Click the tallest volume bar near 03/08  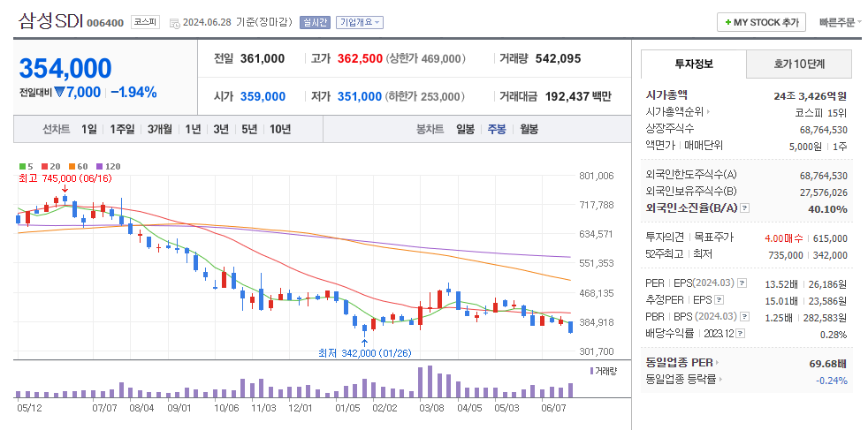tap(429, 381)
